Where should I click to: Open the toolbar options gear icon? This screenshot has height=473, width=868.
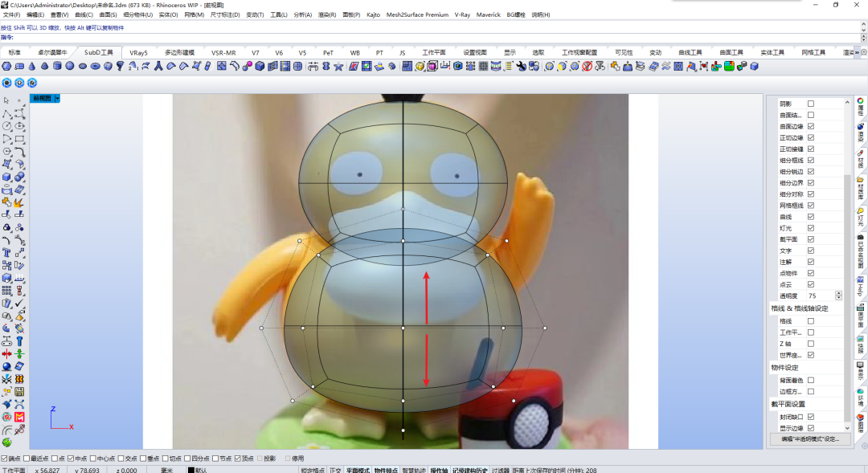(863, 52)
